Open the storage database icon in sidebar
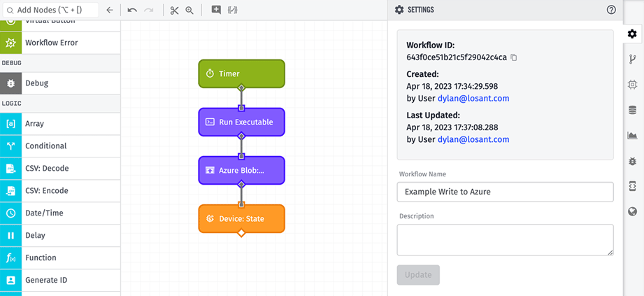Image resolution: width=644 pixels, height=296 pixels. [x=632, y=110]
